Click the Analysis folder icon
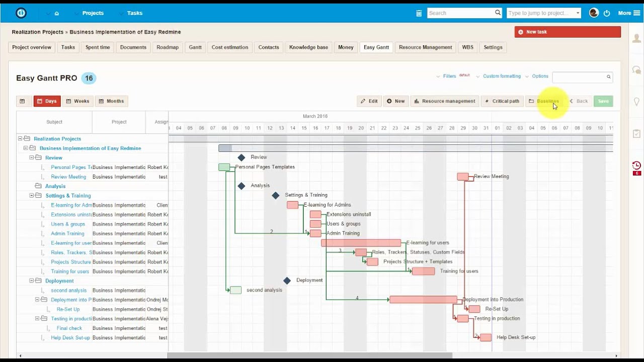 coord(38,186)
